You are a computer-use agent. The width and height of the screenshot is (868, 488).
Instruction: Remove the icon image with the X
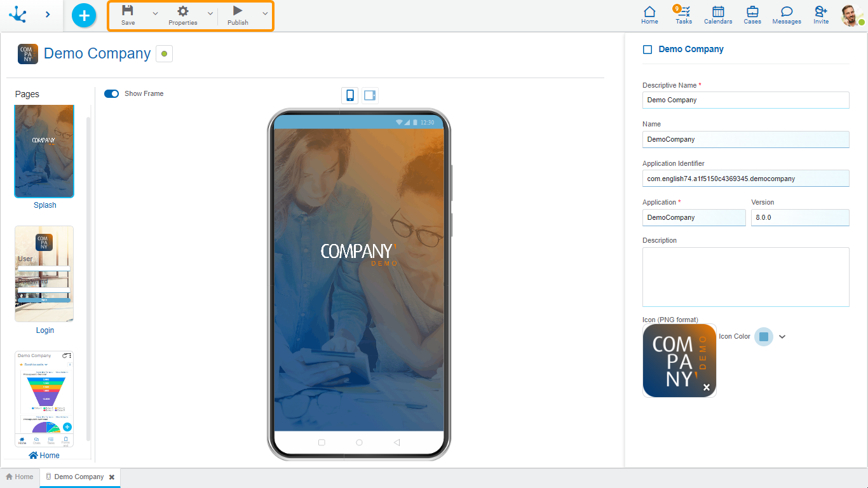pyautogui.click(x=707, y=387)
